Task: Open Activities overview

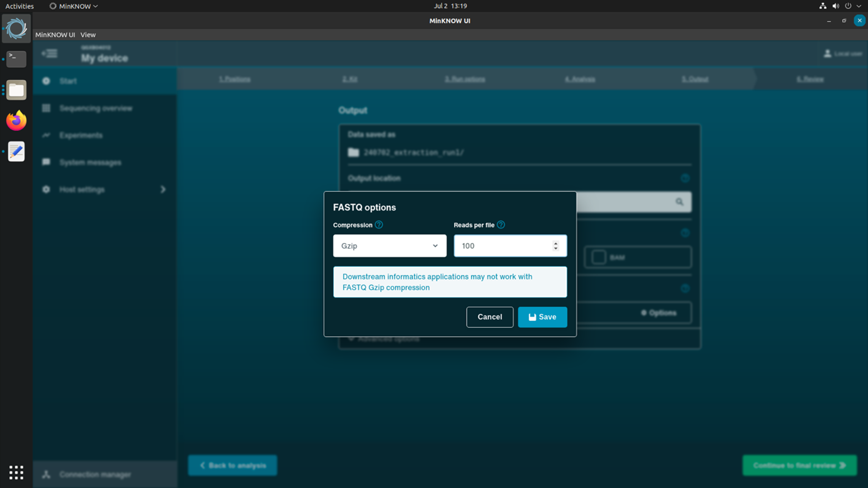Action: 19,6
